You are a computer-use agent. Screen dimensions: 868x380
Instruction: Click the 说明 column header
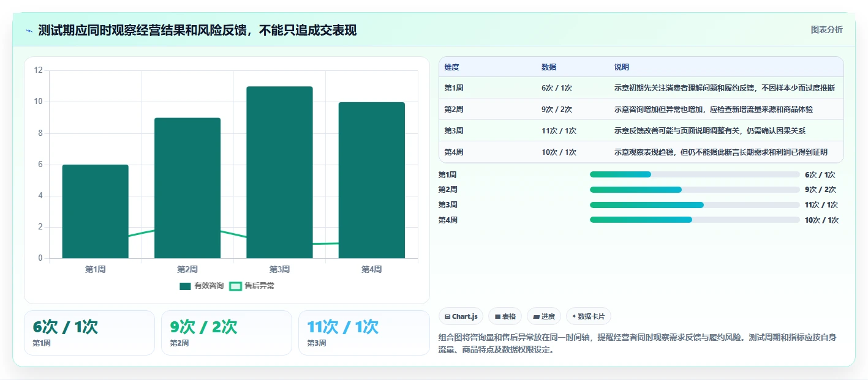point(622,67)
